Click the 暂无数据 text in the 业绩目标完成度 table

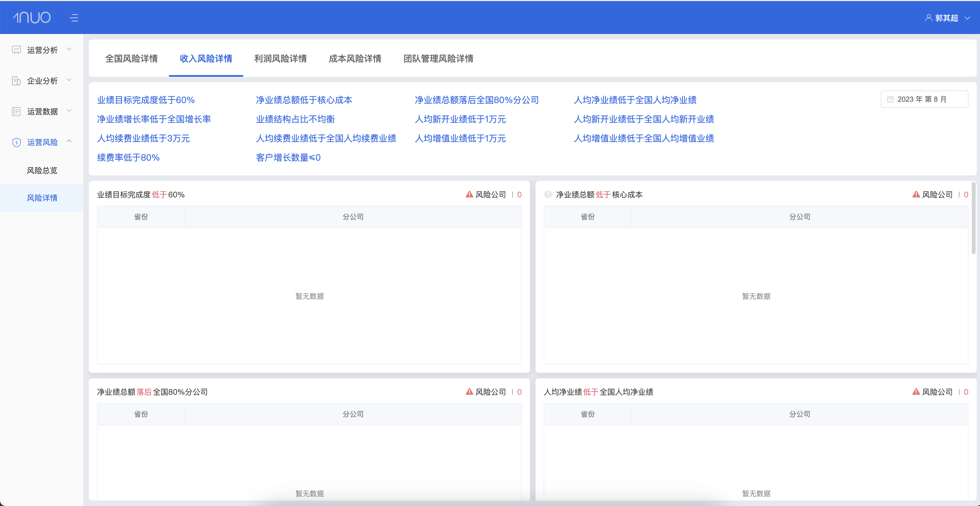tap(310, 296)
